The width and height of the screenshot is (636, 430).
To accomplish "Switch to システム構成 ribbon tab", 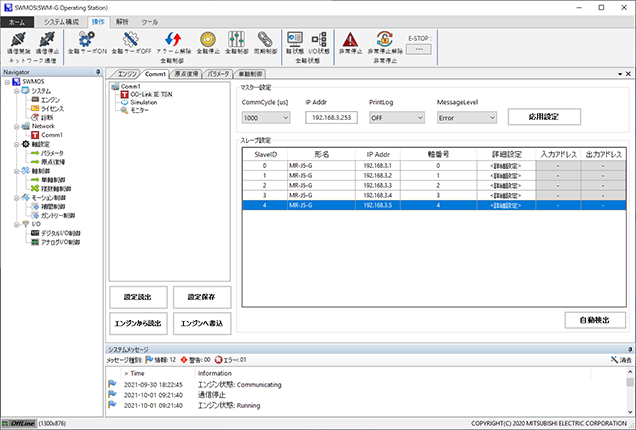I will tap(62, 22).
